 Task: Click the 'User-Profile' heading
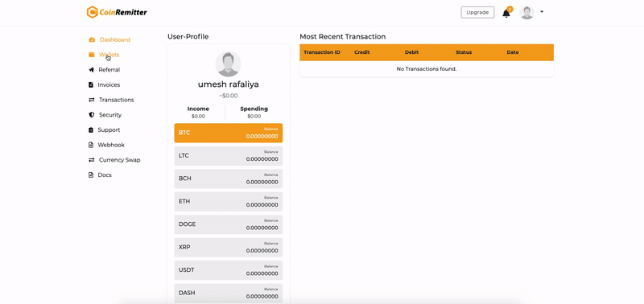click(x=188, y=36)
